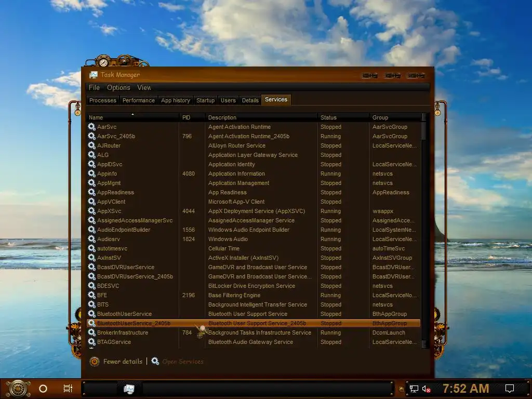Click the DcomLaunch group cell

pyautogui.click(x=389, y=332)
